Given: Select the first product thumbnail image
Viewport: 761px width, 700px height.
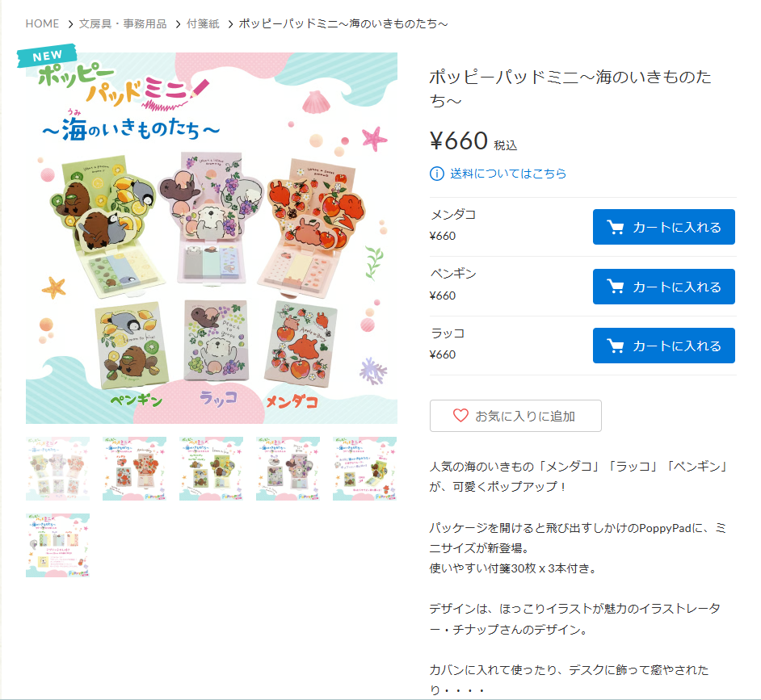Looking at the screenshot, I should pos(57,468).
